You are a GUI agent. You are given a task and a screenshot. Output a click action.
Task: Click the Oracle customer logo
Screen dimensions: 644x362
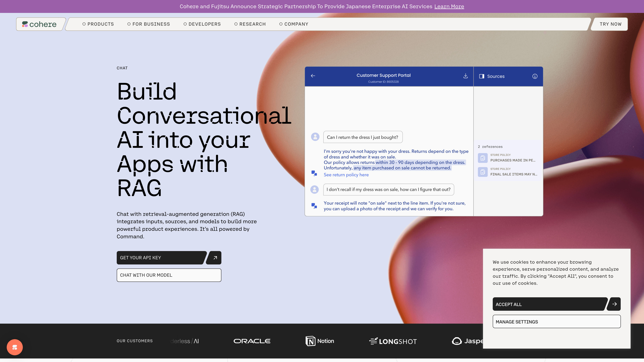point(252,341)
